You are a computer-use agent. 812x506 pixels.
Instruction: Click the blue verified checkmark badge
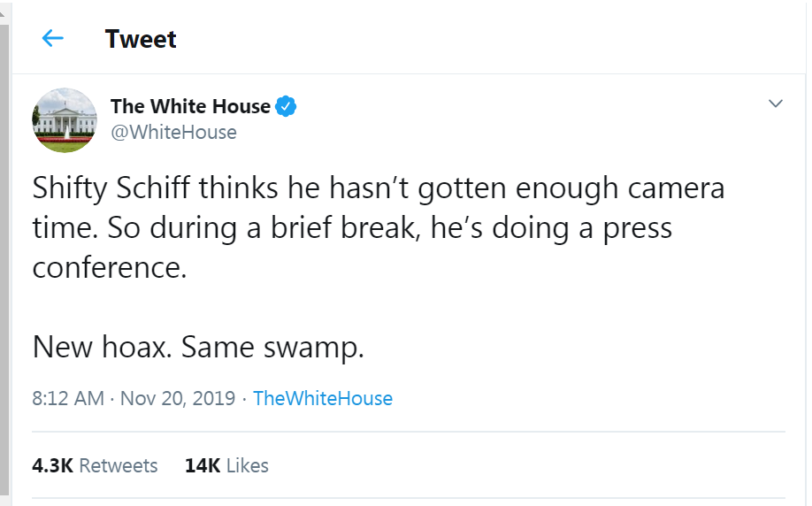coord(285,107)
